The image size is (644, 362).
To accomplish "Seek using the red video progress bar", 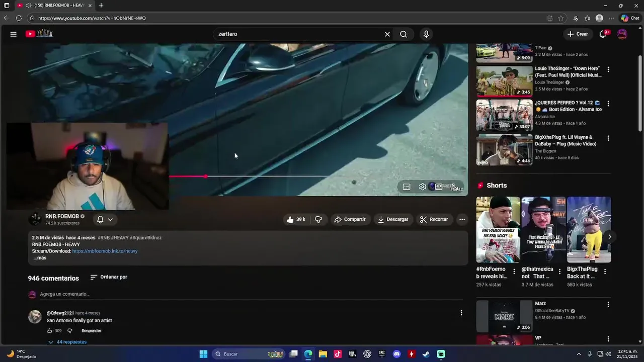I will click(x=187, y=176).
